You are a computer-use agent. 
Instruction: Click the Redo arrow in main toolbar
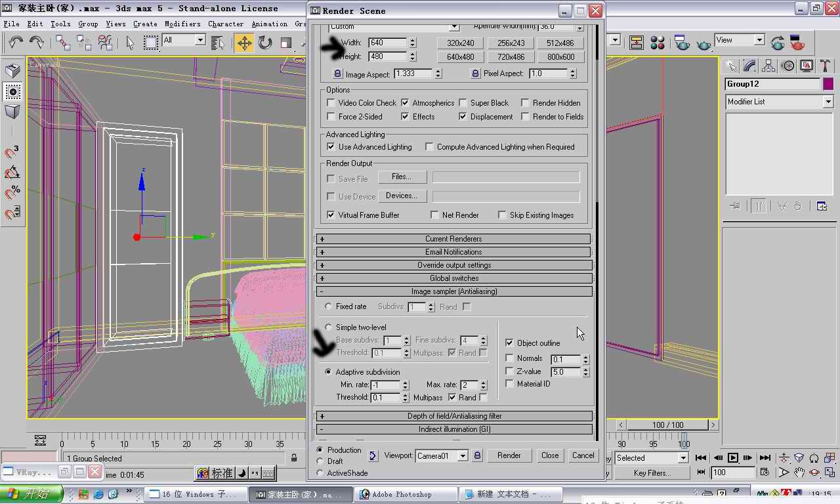click(37, 43)
